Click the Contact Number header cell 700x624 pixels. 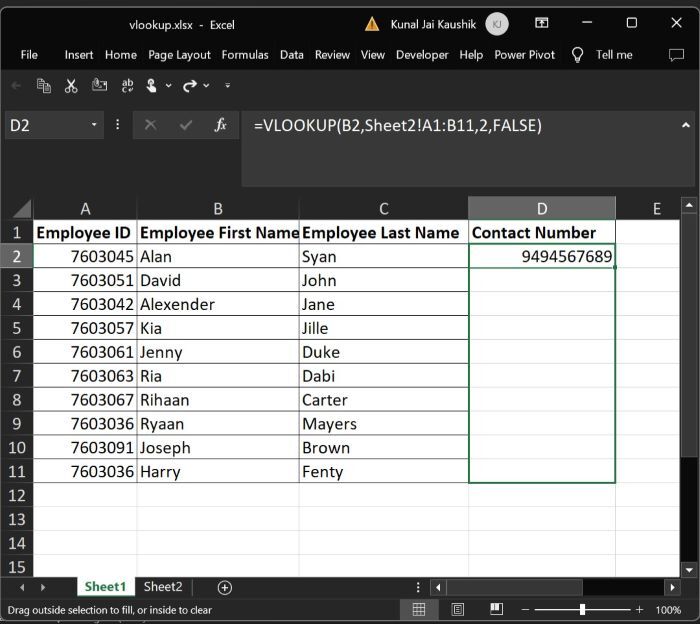542,232
